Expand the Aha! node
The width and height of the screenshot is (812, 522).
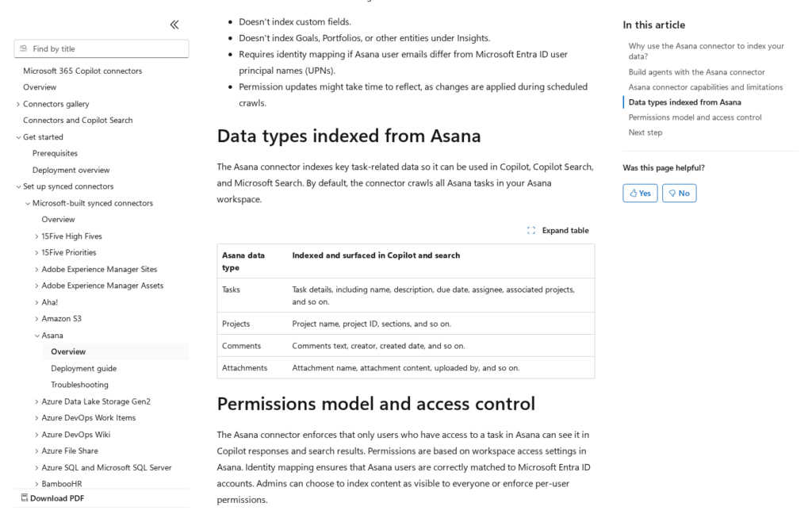(36, 302)
